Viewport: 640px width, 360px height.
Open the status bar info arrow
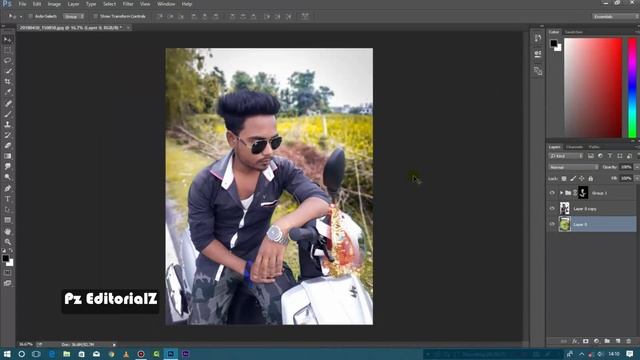tap(114, 345)
